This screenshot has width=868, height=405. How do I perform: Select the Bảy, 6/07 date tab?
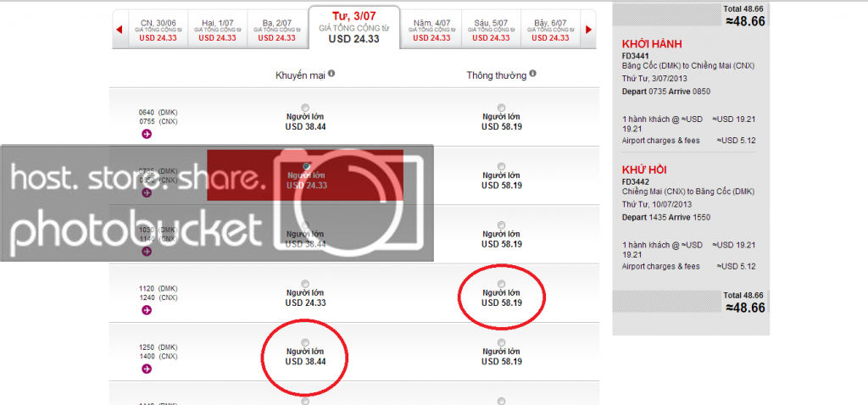[x=549, y=30]
